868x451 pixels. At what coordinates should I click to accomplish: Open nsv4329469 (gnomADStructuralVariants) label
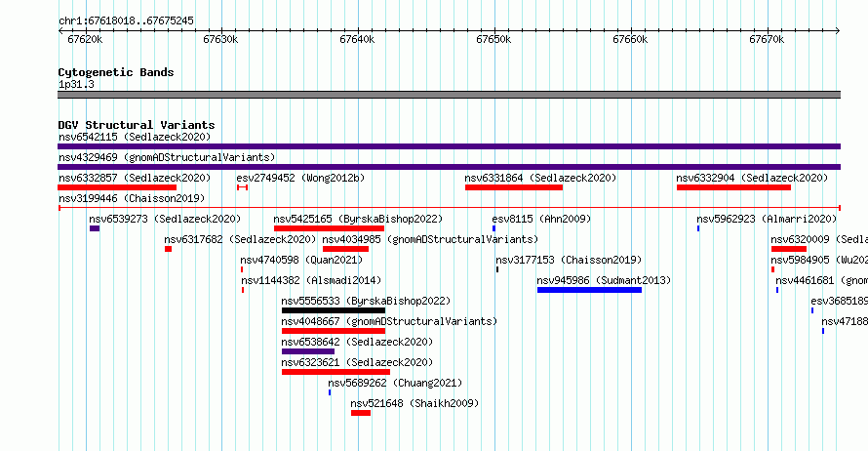pos(167,157)
